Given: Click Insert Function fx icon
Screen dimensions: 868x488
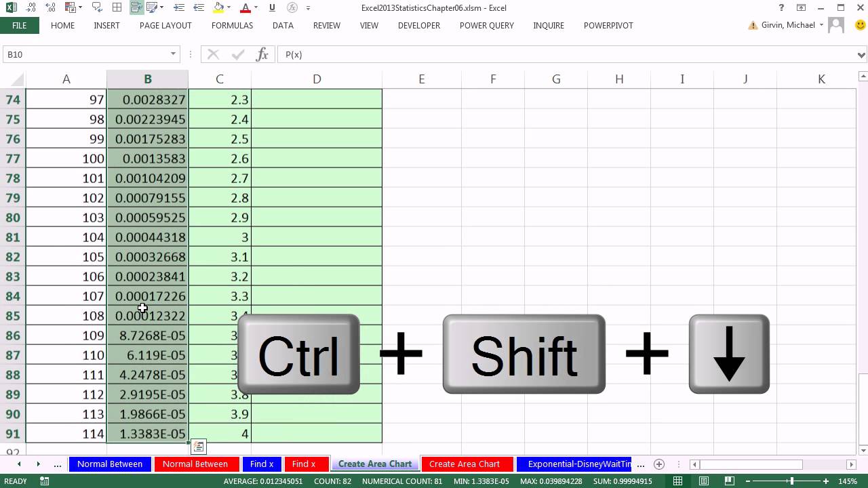Looking at the screenshot, I should pyautogui.click(x=262, y=54).
